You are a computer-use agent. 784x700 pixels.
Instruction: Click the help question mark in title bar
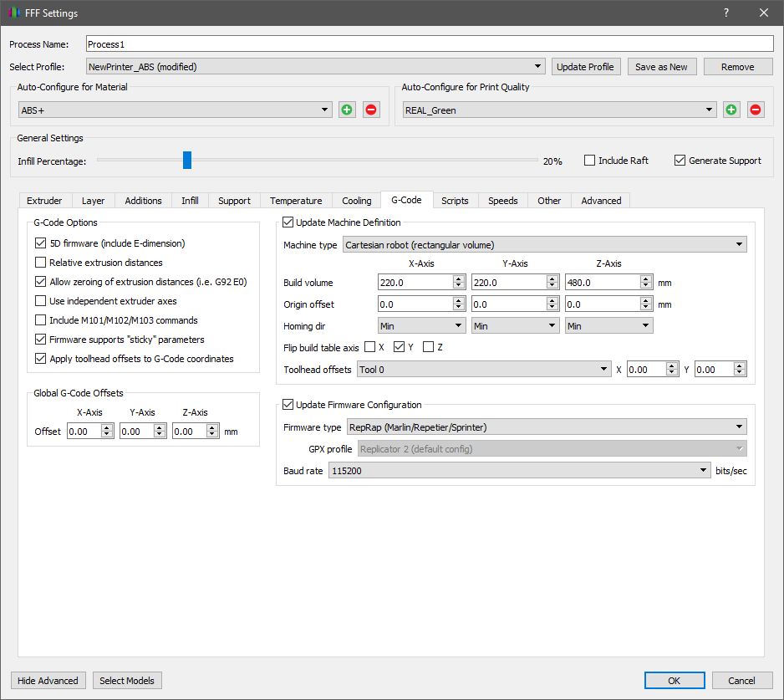pos(726,13)
